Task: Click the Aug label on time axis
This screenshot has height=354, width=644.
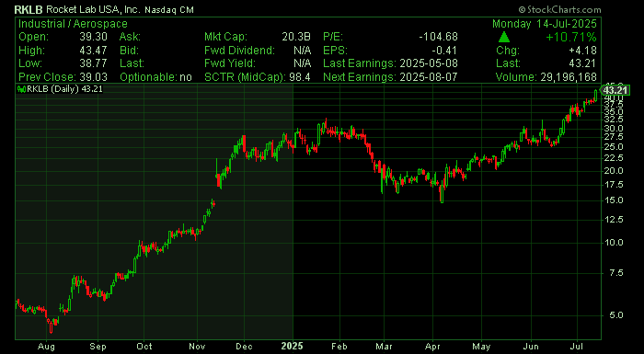Action: tap(47, 347)
